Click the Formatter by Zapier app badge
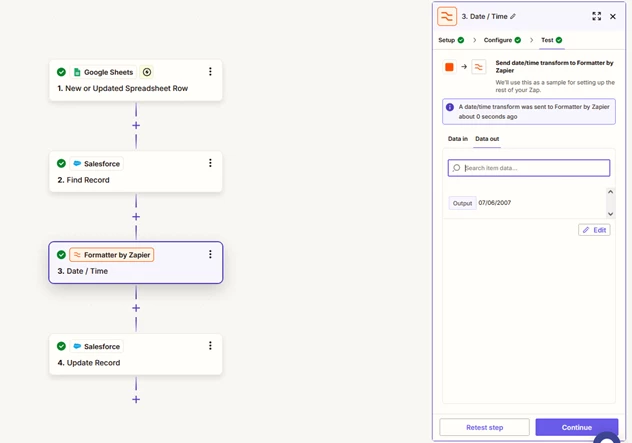The height and width of the screenshot is (443, 632). point(112,255)
